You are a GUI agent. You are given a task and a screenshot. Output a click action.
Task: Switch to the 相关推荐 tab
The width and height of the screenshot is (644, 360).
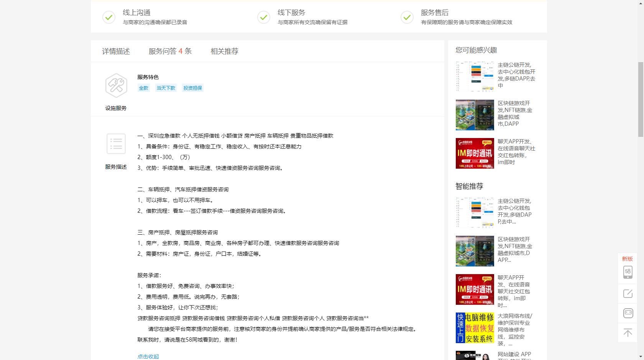pyautogui.click(x=224, y=51)
